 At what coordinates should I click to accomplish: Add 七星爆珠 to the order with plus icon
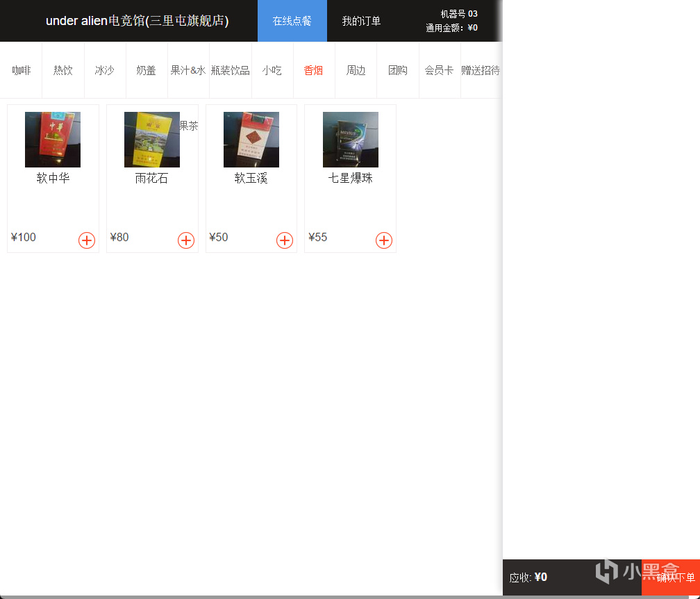point(384,240)
